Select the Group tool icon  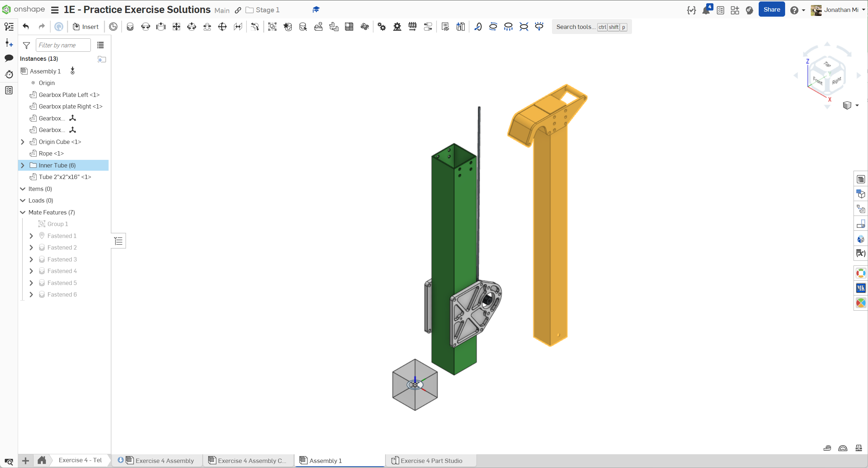pyautogui.click(x=272, y=26)
